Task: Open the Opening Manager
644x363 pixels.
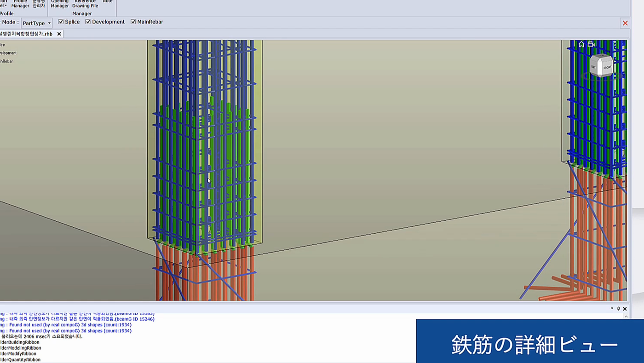Action: [x=60, y=4]
